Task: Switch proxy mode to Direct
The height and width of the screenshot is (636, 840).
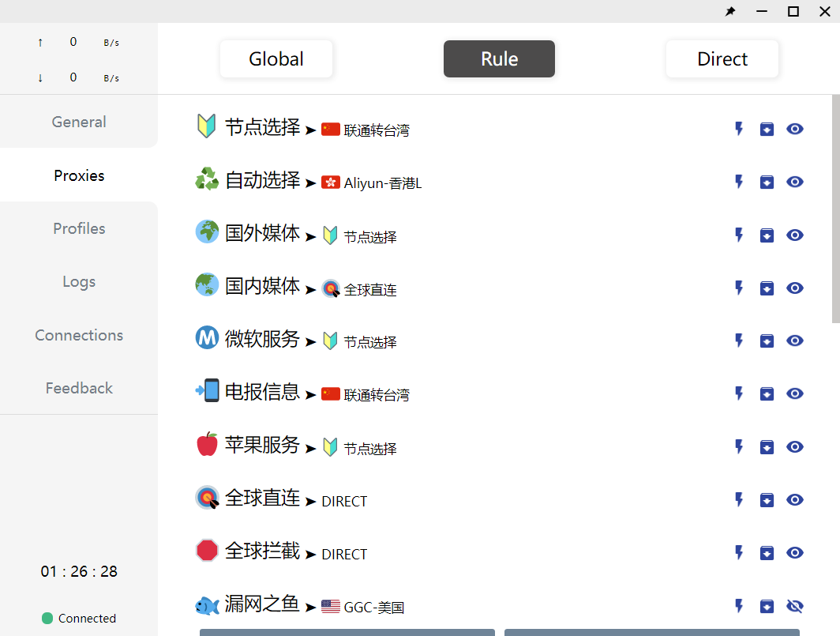Action: click(722, 59)
